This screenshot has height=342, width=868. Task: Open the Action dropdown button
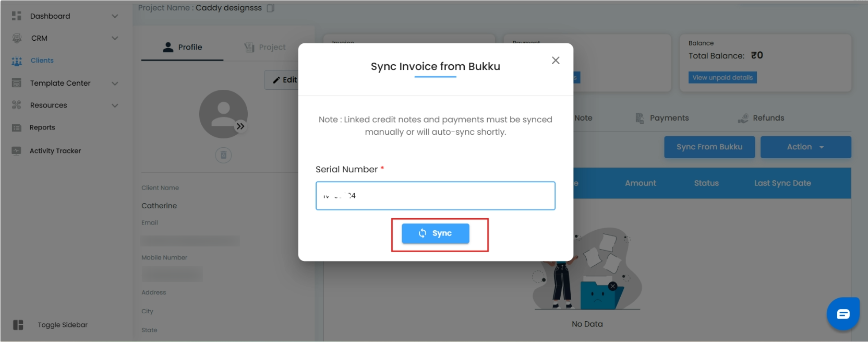pos(805,147)
